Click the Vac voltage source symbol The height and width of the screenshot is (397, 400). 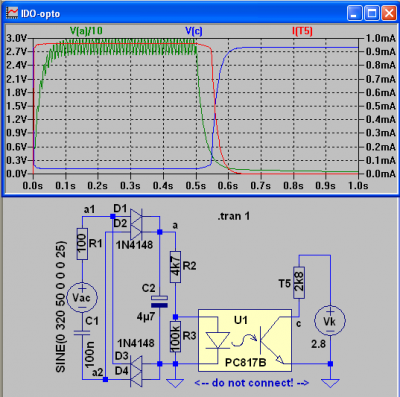pos(82,297)
